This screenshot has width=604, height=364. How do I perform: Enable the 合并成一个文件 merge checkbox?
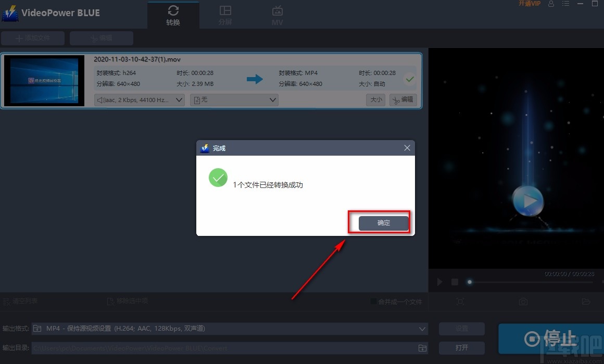click(373, 301)
